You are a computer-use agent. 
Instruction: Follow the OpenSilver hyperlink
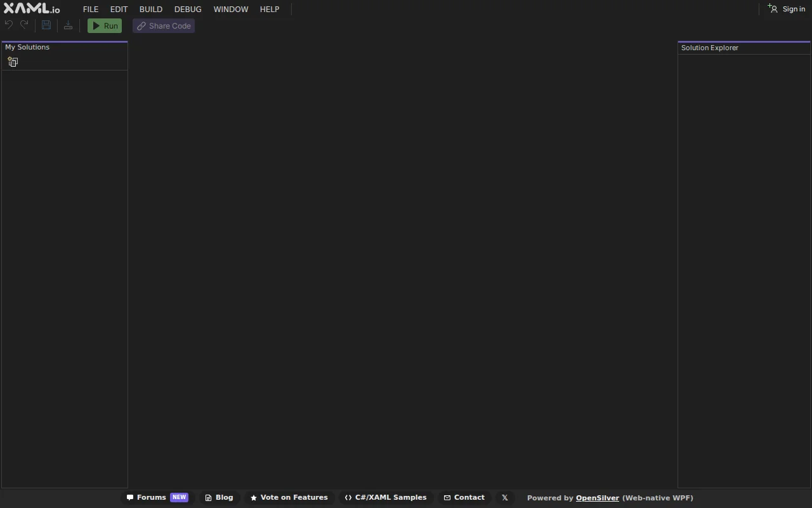point(598,498)
